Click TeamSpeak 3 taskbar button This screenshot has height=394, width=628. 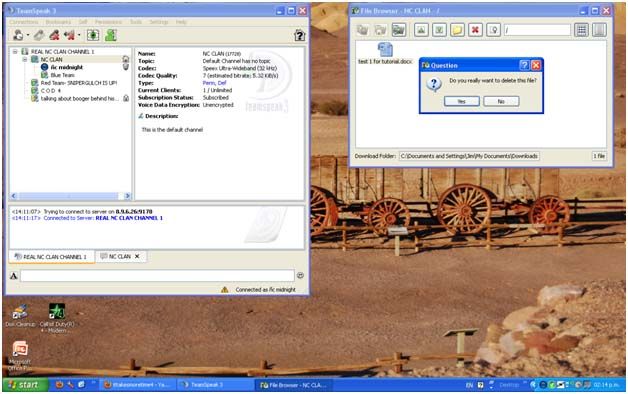215,385
